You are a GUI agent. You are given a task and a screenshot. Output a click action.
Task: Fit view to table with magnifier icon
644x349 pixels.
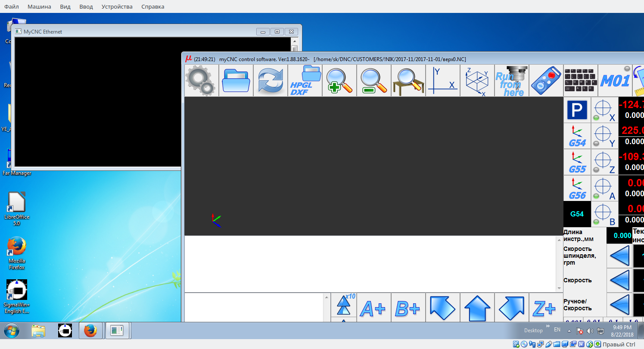point(408,80)
